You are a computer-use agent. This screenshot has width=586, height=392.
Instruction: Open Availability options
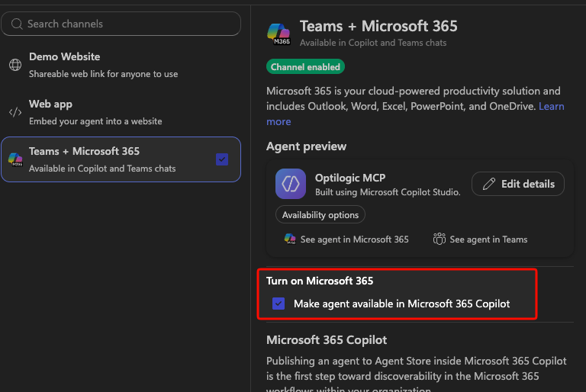coord(320,215)
